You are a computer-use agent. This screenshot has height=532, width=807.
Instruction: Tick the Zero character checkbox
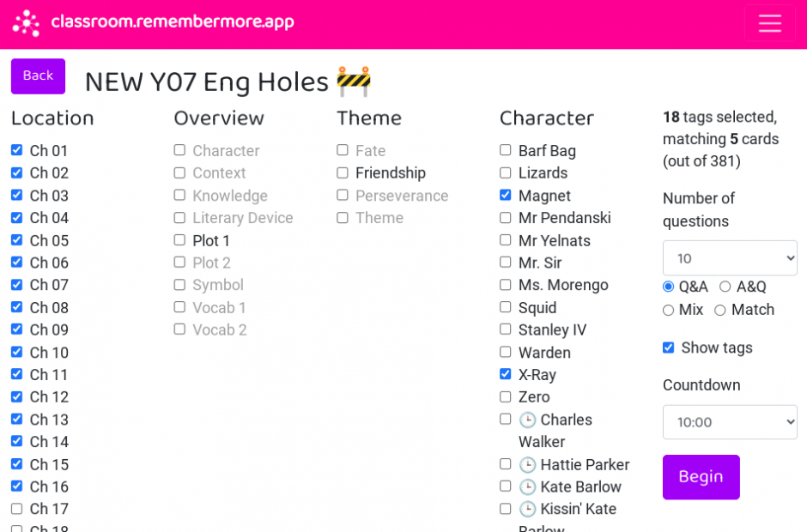click(506, 396)
